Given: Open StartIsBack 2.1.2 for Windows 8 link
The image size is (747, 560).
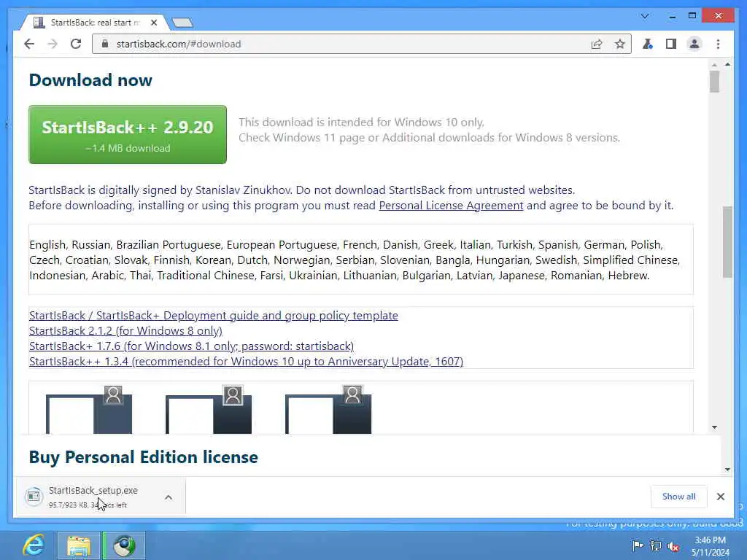Looking at the screenshot, I should pos(125,330).
